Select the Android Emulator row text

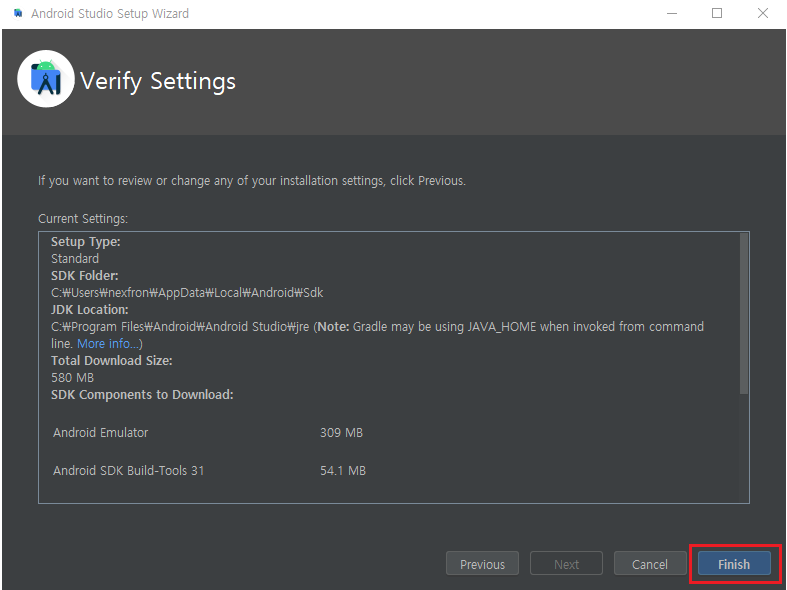[x=101, y=432]
